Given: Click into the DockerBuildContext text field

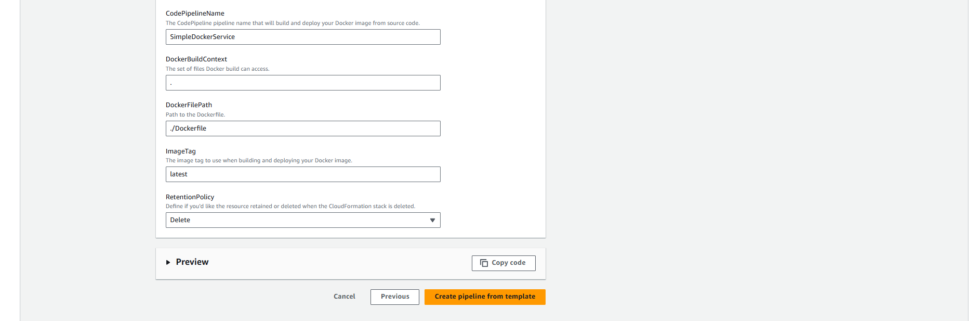Looking at the screenshot, I should (x=302, y=83).
